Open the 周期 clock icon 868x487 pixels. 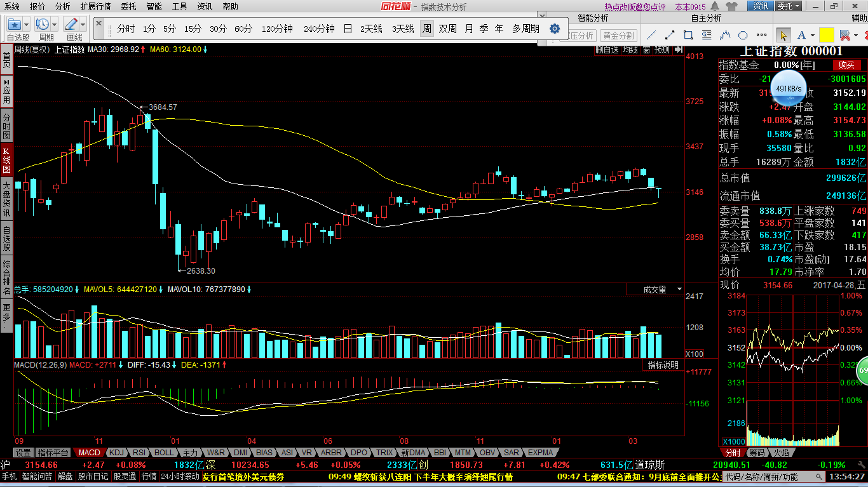(x=43, y=24)
